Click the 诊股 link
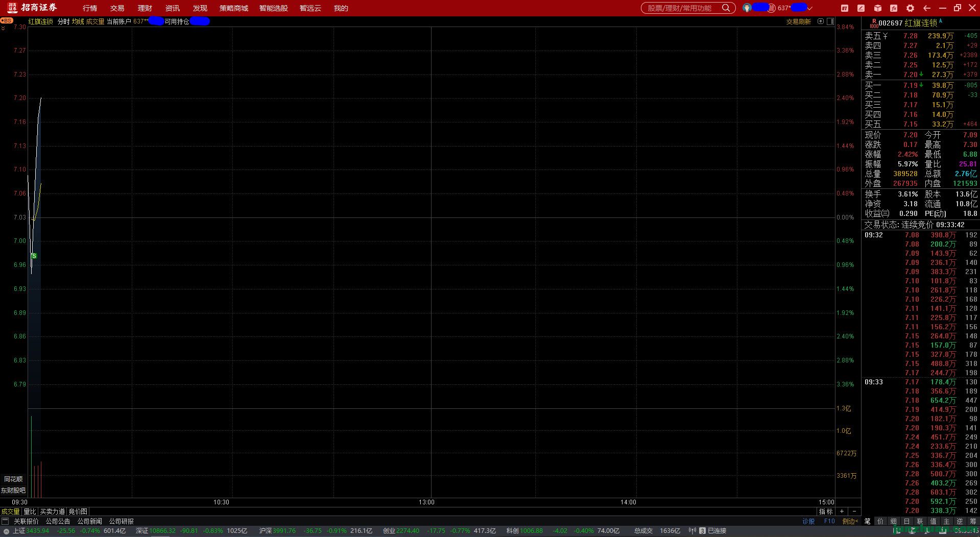Viewport: 980px width, 537px height. point(809,521)
